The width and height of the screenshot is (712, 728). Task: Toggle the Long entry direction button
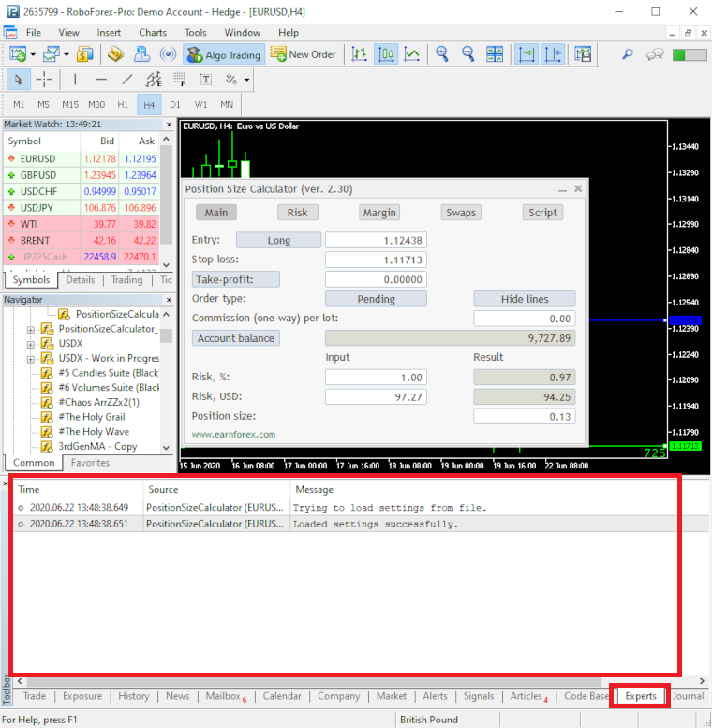coord(278,240)
